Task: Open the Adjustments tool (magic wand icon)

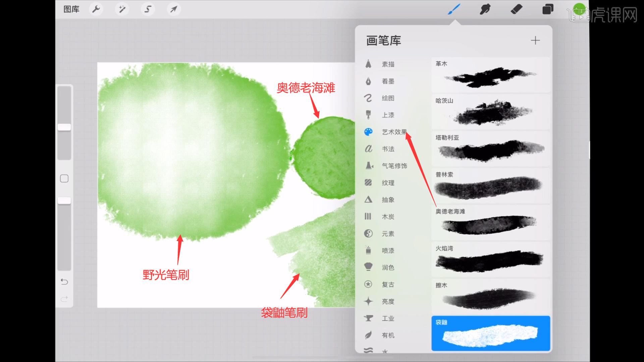Action: pos(122,9)
